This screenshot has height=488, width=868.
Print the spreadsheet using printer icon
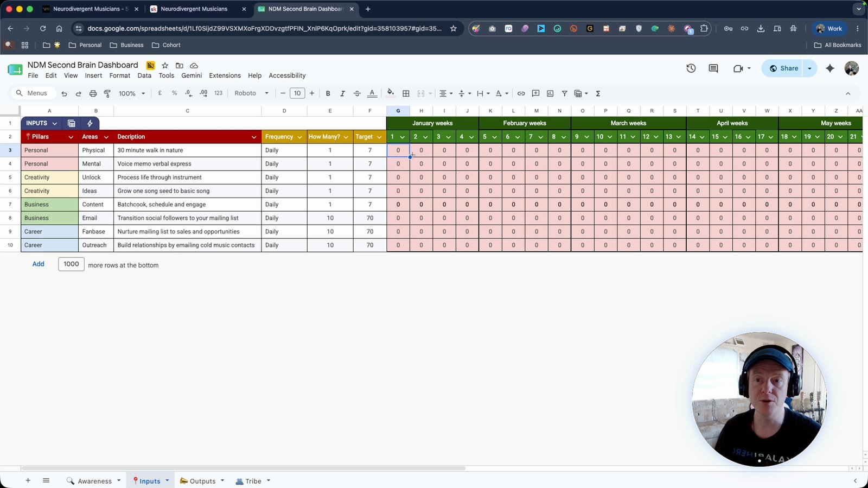tap(93, 93)
